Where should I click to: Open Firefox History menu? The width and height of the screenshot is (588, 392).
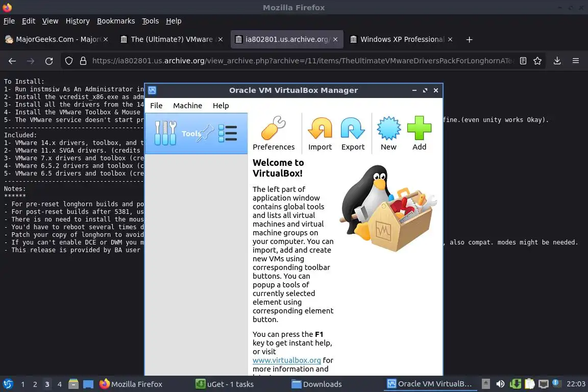click(78, 21)
